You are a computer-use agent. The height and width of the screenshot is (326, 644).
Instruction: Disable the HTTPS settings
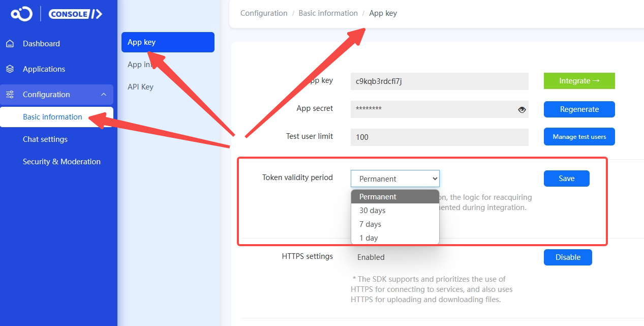click(x=568, y=257)
